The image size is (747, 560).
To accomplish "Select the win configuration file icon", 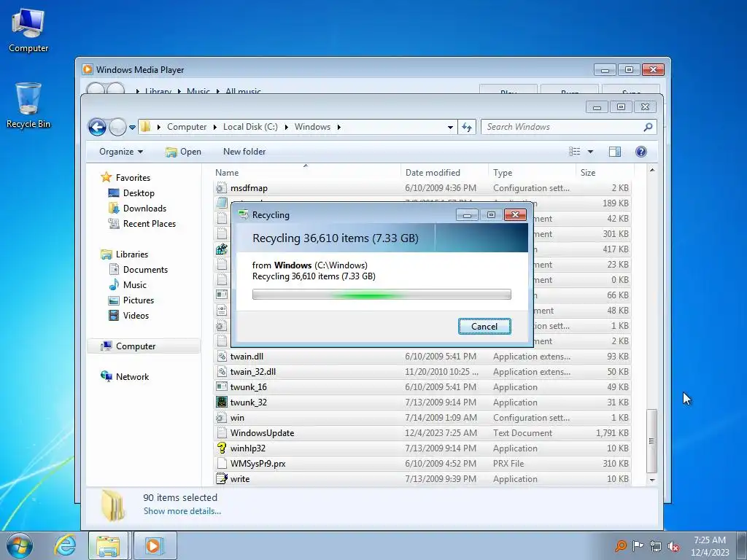I will point(221,418).
